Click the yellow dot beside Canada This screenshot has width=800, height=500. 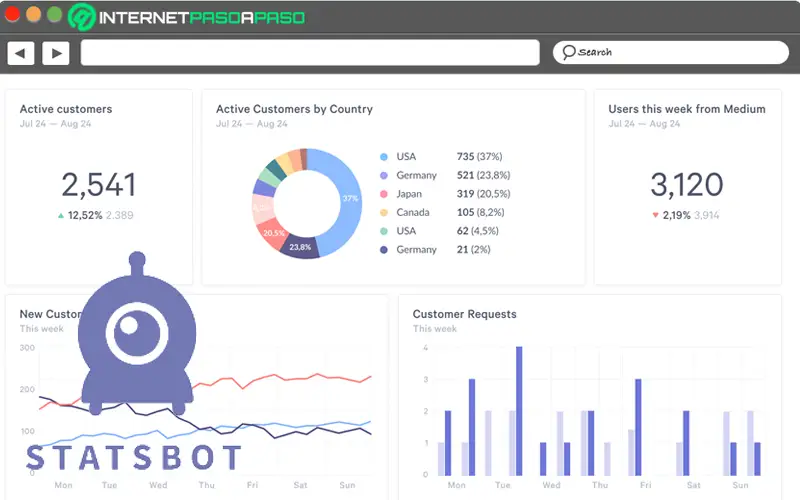(384, 213)
